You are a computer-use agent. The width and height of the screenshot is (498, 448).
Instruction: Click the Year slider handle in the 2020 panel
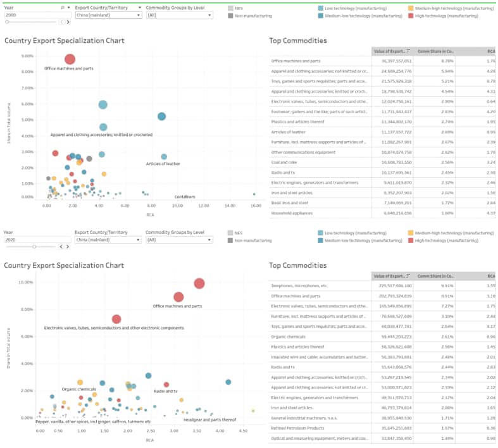pyautogui.click(x=34, y=247)
